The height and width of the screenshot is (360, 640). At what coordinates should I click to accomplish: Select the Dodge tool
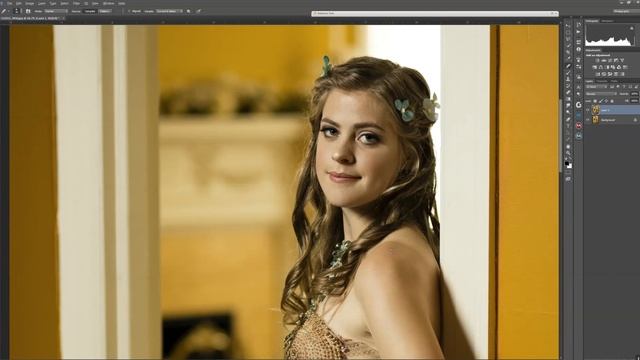click(x=568, y=111)
